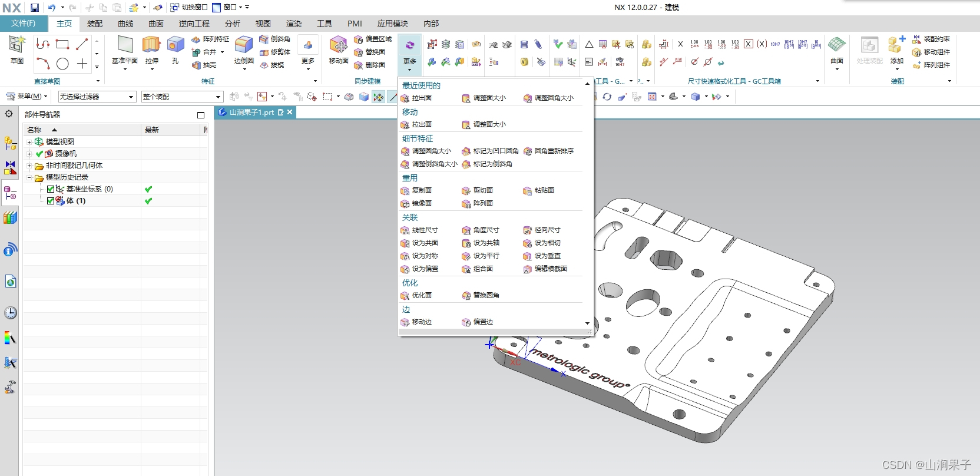Screen dimensions: 980x476
Task: Choose 线性尺寸 from the gallery
Action: 424,230
